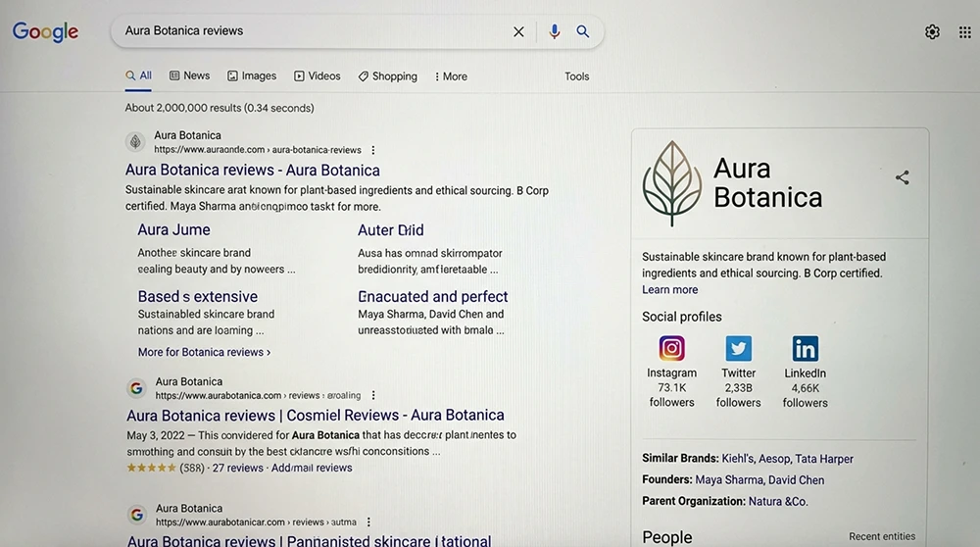Viewport: 980px width, 547px height.
Task: Open the Aura Jume sitelink
Action: click(x=173, y=230)
